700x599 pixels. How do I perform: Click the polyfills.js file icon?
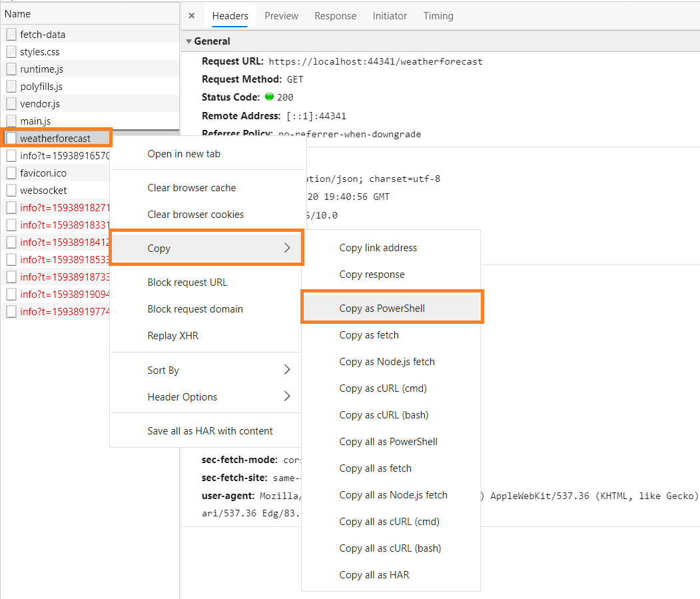point(11,86)
